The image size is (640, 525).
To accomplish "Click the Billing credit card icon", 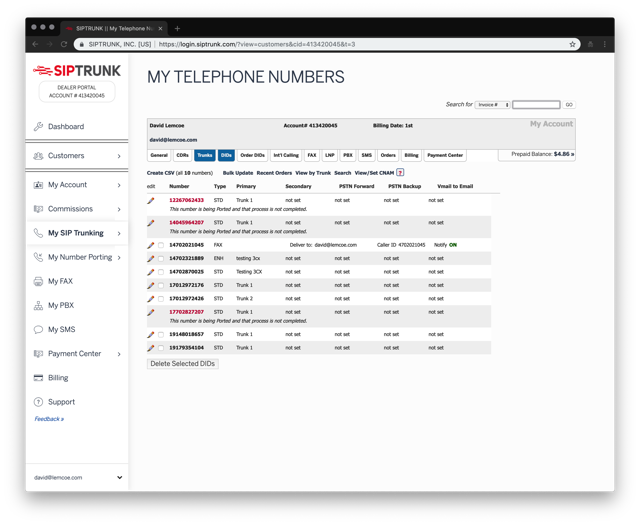I will [38, 378].
